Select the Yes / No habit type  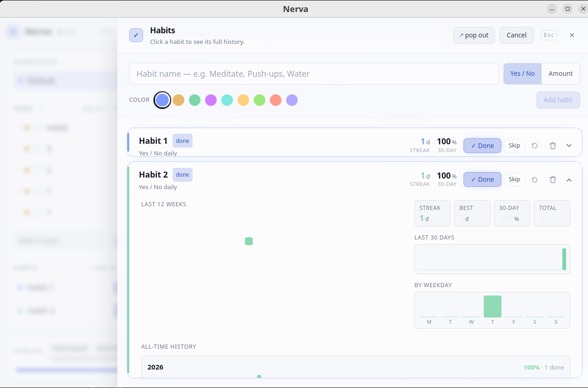[523, 74]
